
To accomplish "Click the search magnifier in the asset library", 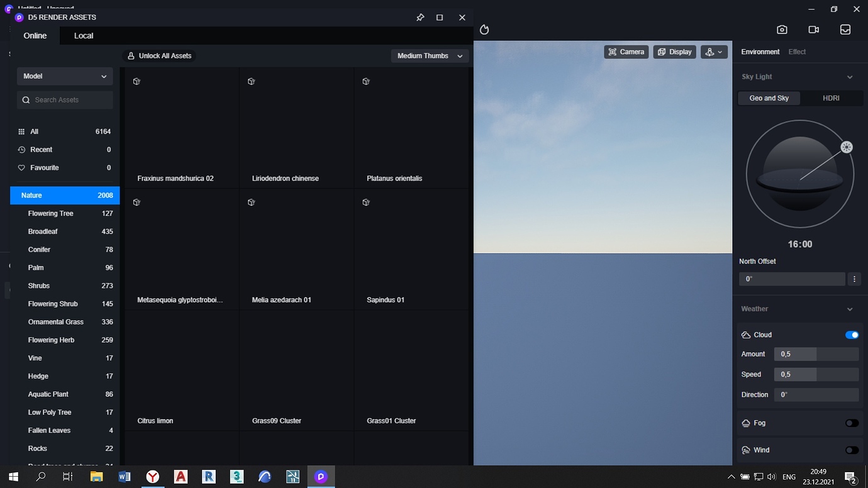I will tap(26, 99).
